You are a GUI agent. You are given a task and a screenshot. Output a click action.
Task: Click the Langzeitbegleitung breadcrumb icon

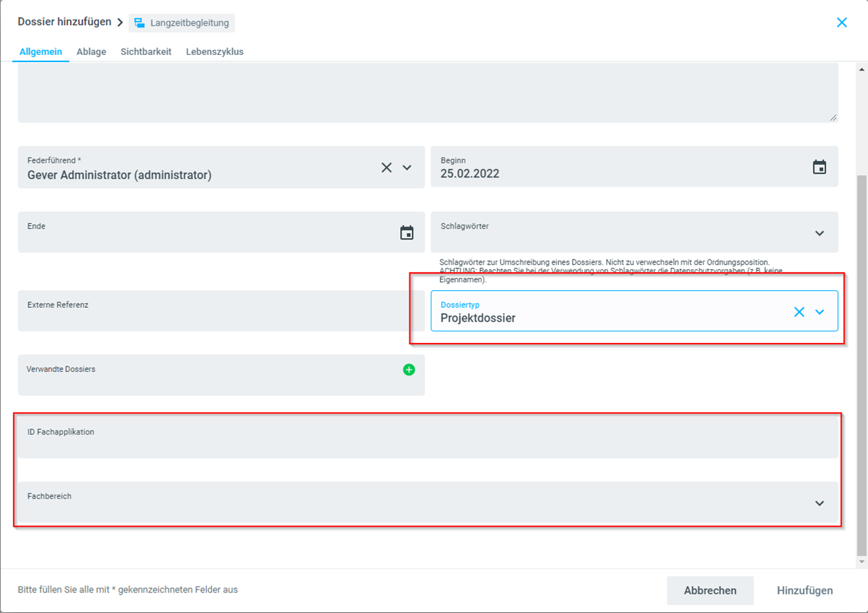coord(140,23)
